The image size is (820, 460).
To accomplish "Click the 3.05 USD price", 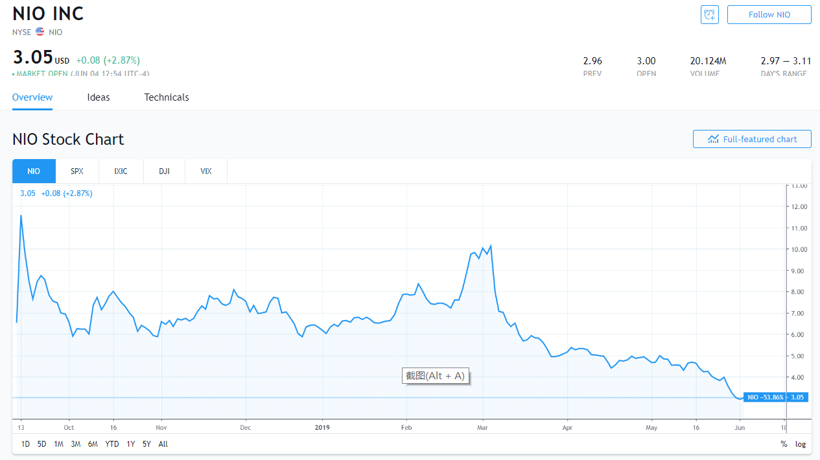I will tap(41, 57).
